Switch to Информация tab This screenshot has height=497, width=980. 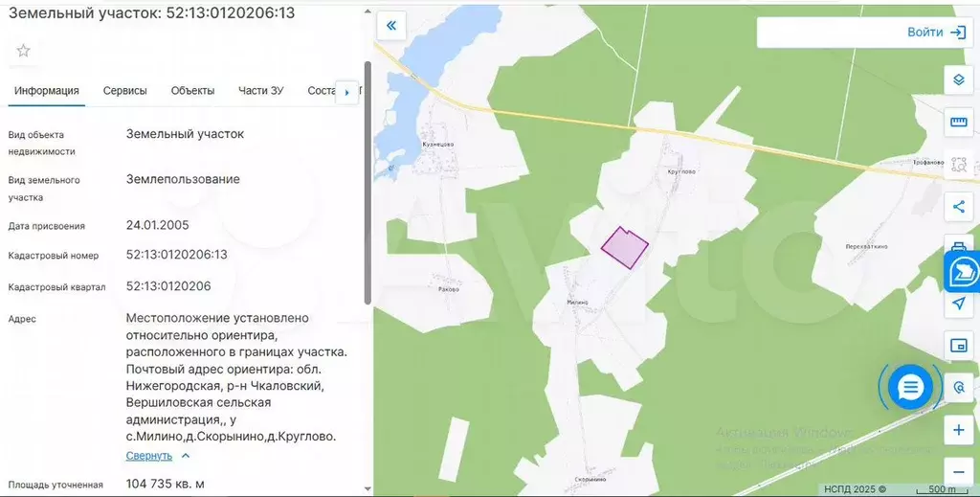point(47,91)
